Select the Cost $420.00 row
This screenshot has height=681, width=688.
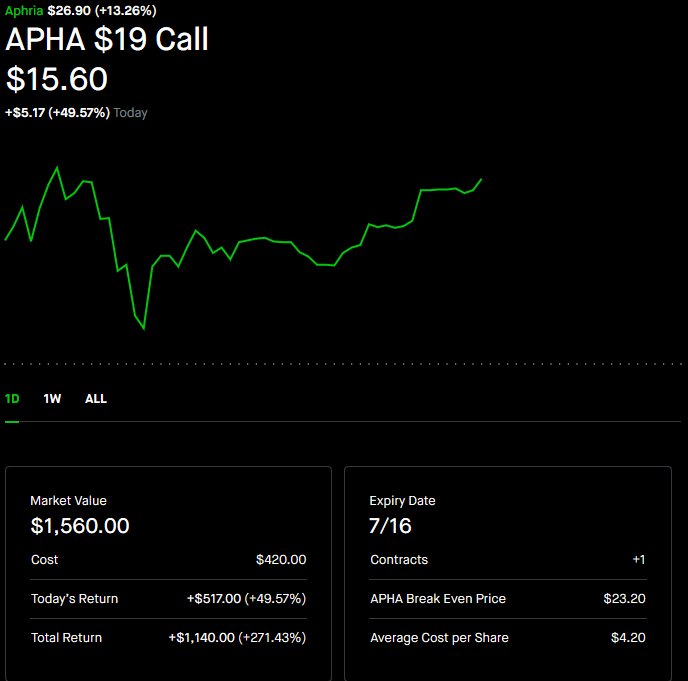(x=168, y=560)
